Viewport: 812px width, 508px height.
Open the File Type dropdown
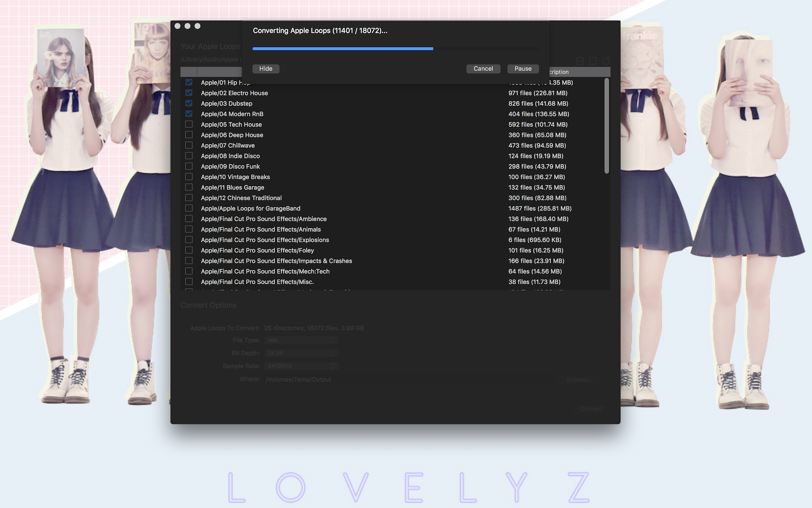point(301,340)
